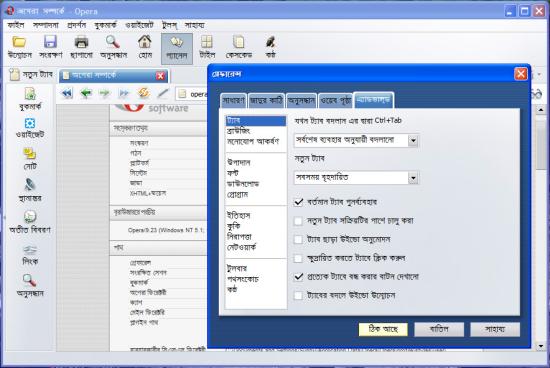Close the Preferences dialog with red X

pyautogui.click(x=521, y=74)
